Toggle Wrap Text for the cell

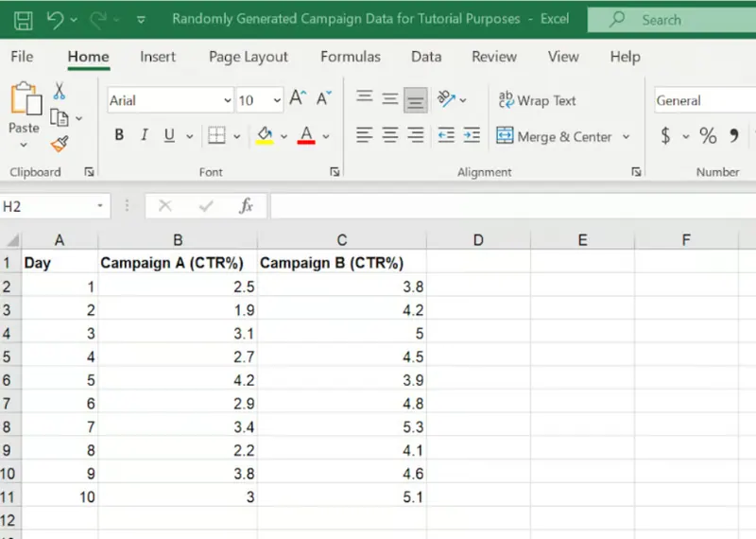(x=537, y=100)
